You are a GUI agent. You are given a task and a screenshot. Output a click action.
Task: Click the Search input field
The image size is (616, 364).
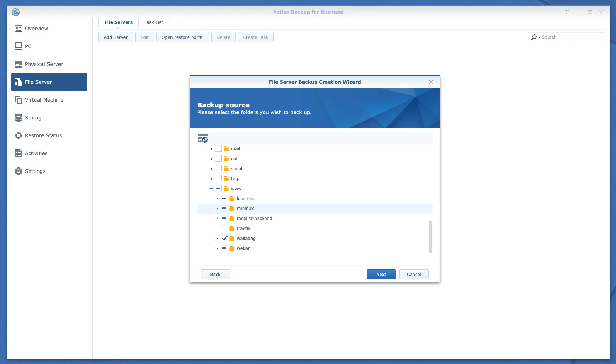(x=566, y=37)
